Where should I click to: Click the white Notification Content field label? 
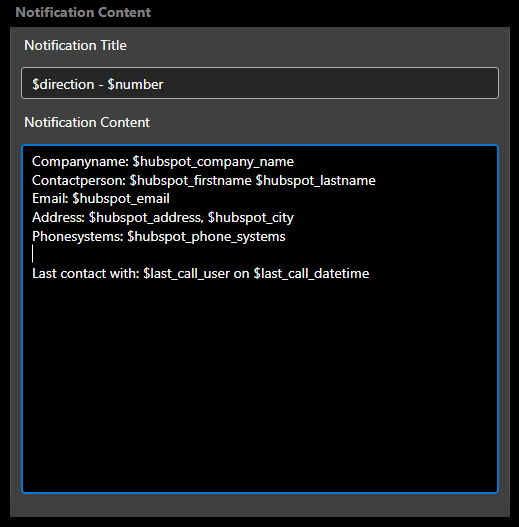[x=87, y=122]
